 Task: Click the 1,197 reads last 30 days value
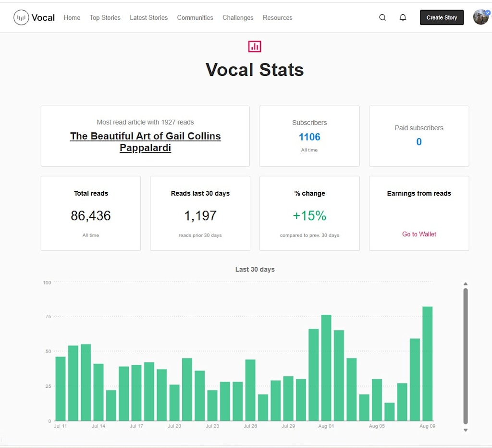coord(200,216)
